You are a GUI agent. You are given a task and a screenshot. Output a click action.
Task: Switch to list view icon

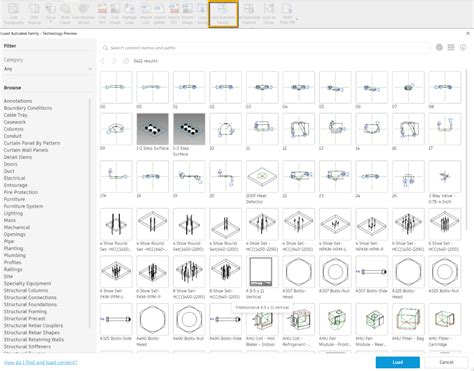pos(451,48)
